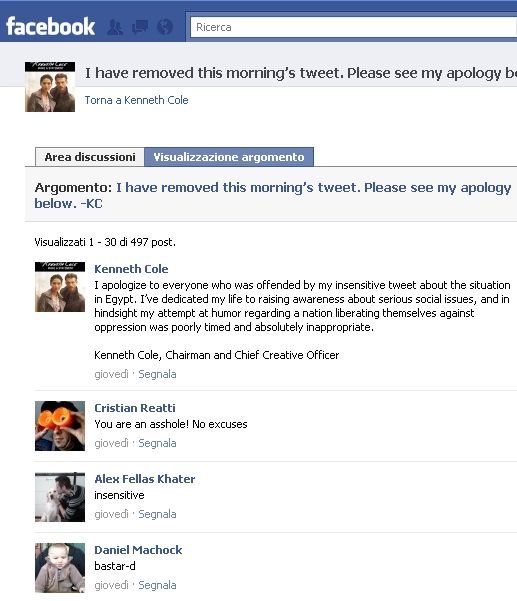517x601 pixels.
Task: Follow the Torna a Kenneth Cole link
Action: pyautogui.click(x=136, y=100)
